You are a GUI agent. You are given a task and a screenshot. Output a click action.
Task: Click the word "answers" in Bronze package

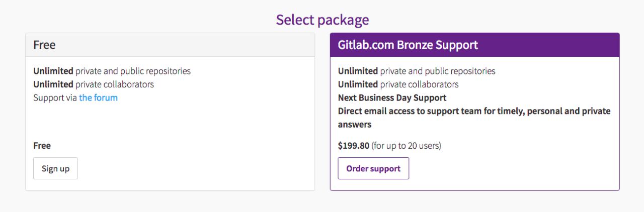[354, 124]
